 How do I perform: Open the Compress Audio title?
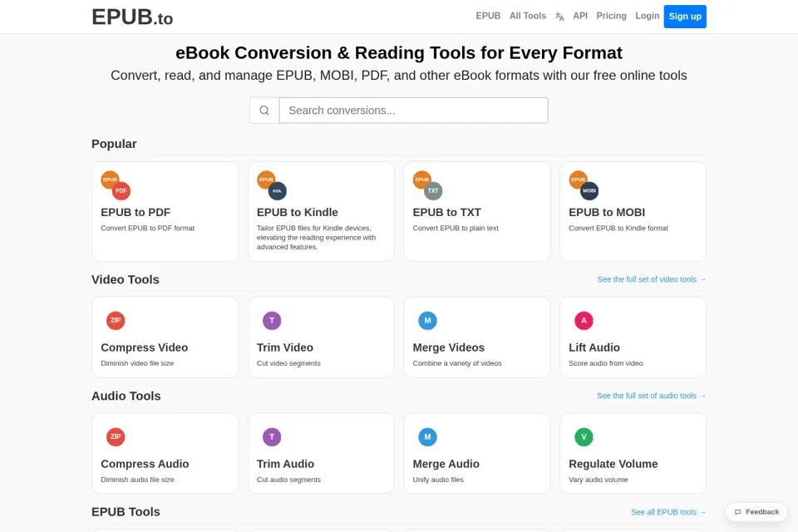coord(145,464)
